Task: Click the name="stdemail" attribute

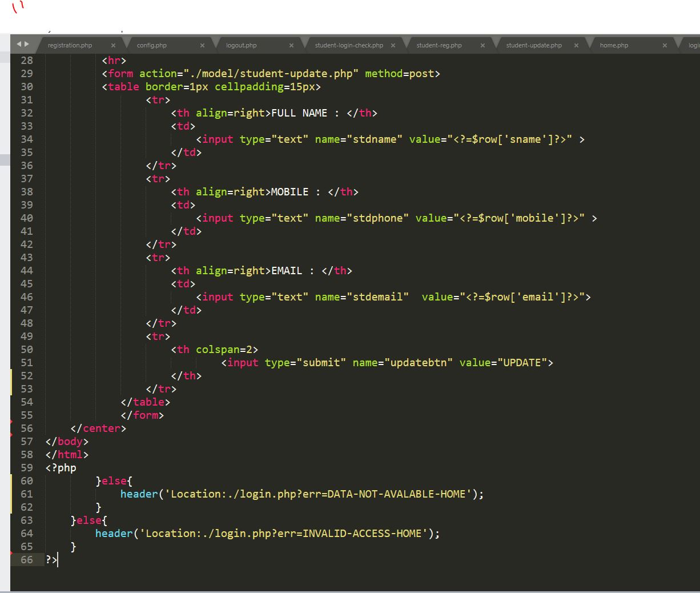Action: (x=362, y=297)
